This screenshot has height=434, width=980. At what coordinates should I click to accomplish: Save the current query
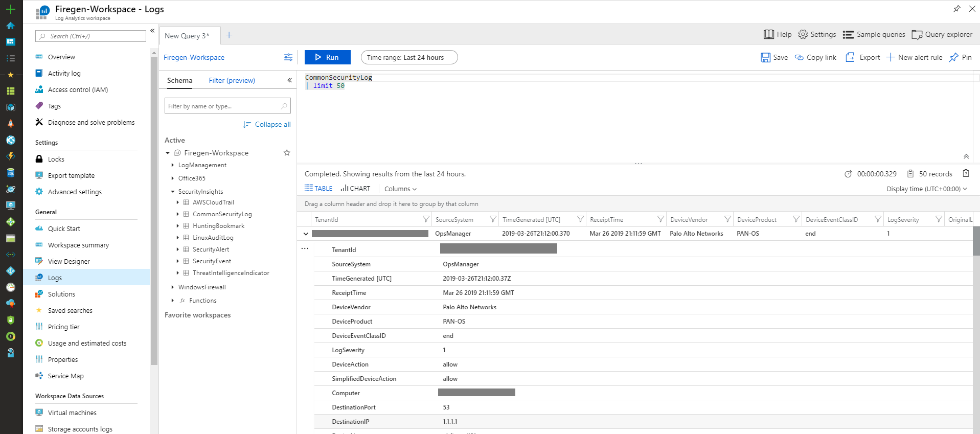tap(774, 57)
